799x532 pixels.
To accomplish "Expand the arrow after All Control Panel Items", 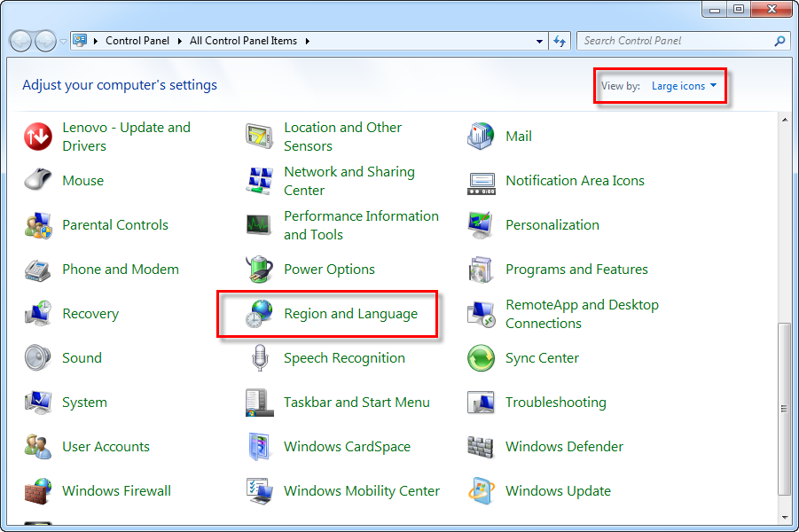I will (x=308, y=41).
